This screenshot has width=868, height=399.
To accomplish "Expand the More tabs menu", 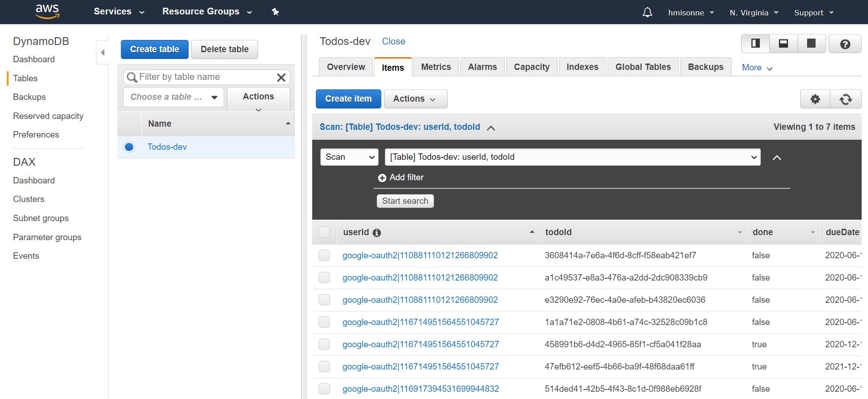I will pyautogui.click(x=757, y=68).
